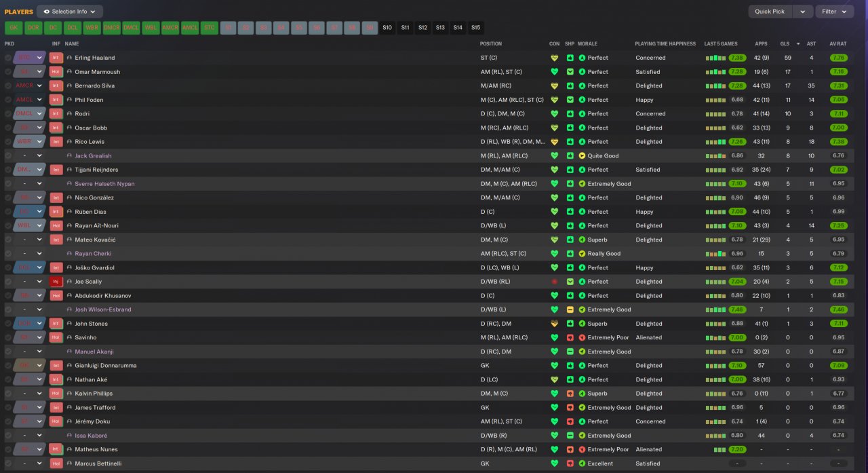Open Nathan Aké's player profile
This screenshot has width=868, height=473.
tap(91, 379)
